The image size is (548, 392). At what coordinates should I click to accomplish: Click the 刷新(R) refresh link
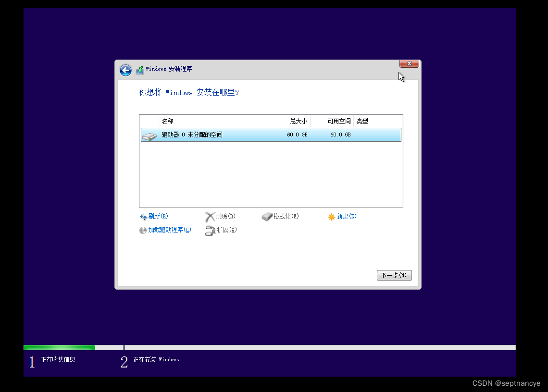click(x=158, y=216)
